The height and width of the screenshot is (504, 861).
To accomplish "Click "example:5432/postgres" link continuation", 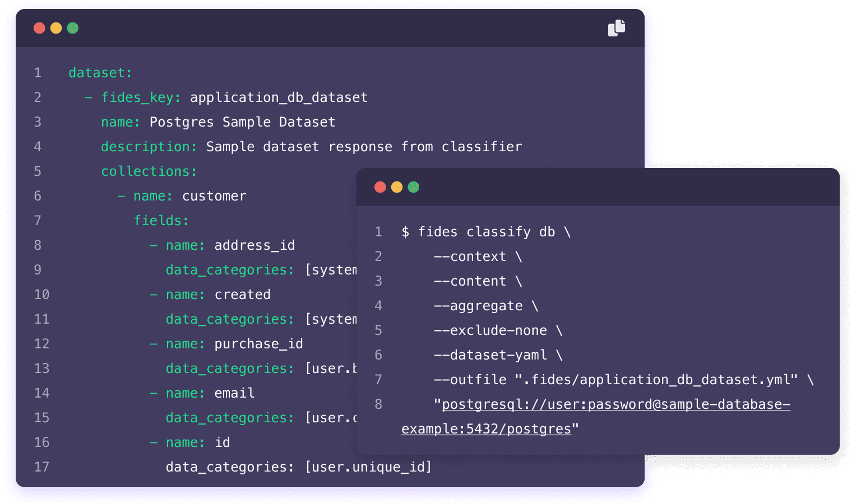I will pos(486,429).
